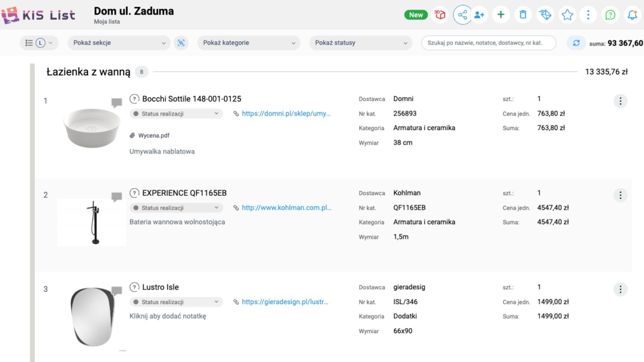Mark list with the star icon
Screen dimensions: 644x362
[567, 15]
